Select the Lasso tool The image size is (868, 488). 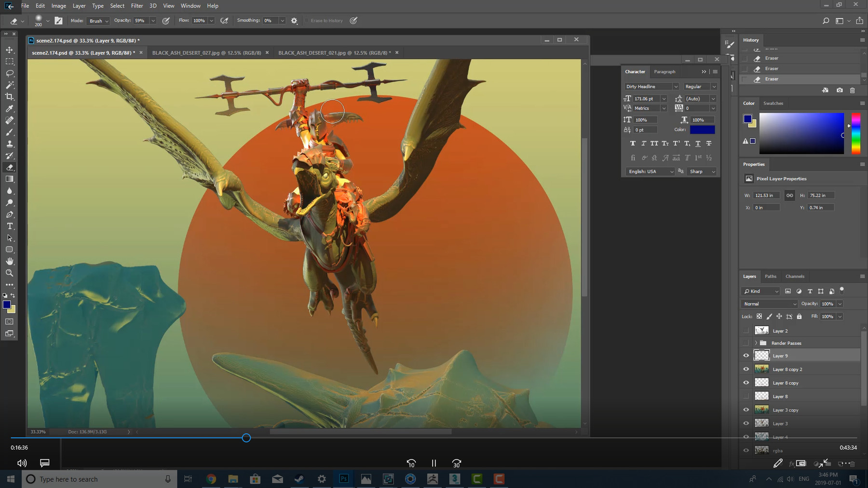(x=10, y=73)
